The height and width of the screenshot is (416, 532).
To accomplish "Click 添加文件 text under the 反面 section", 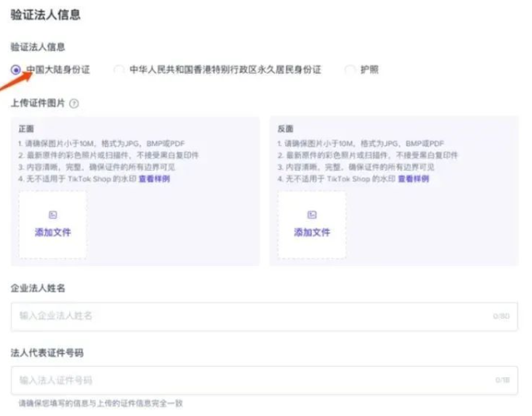I will 312,232.
